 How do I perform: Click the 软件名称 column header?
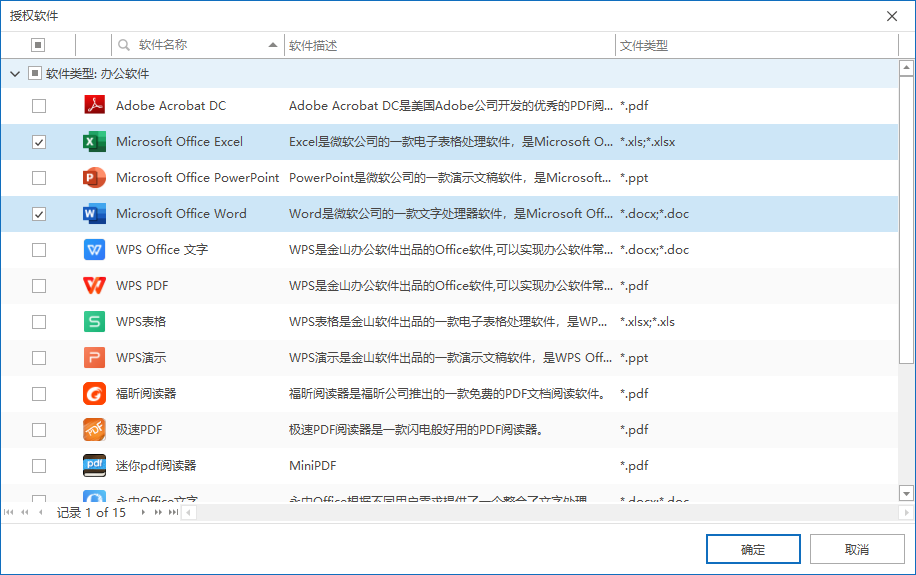(197, 45)
